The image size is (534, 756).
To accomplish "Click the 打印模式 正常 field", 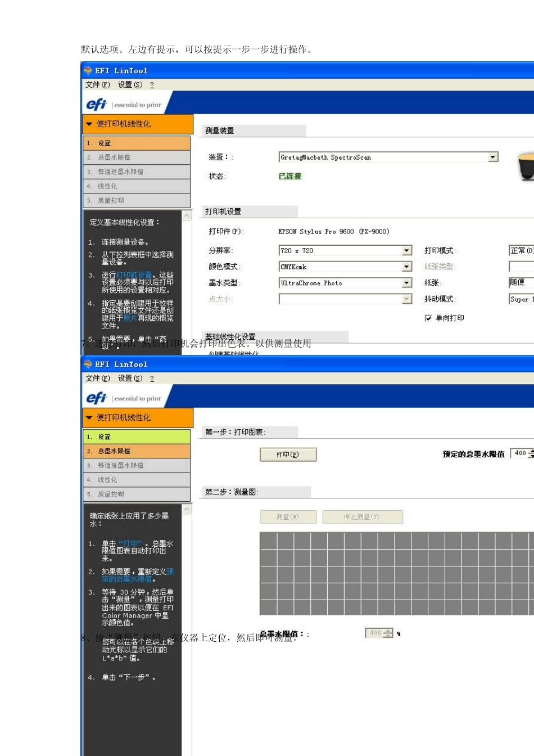I will (522, 250).
